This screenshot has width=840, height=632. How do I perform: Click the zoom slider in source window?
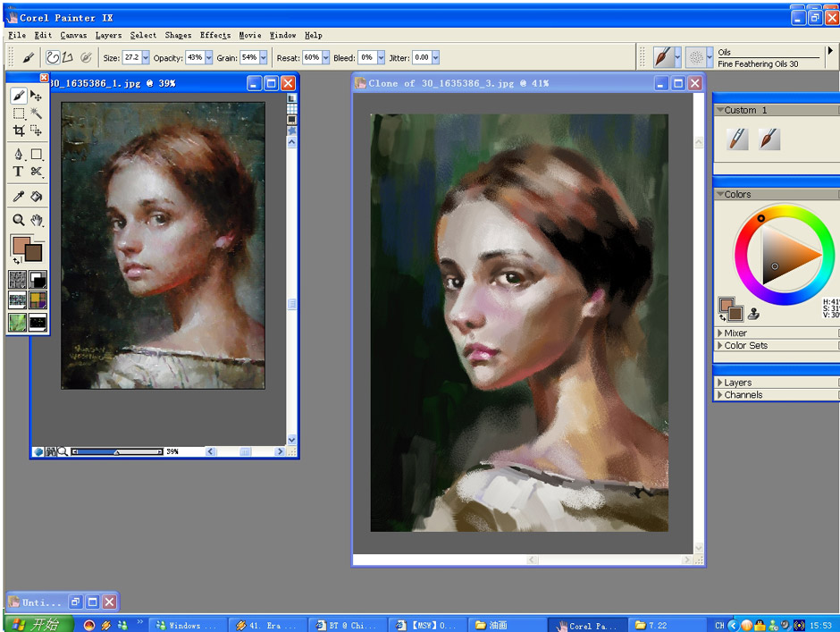(117, 452)
